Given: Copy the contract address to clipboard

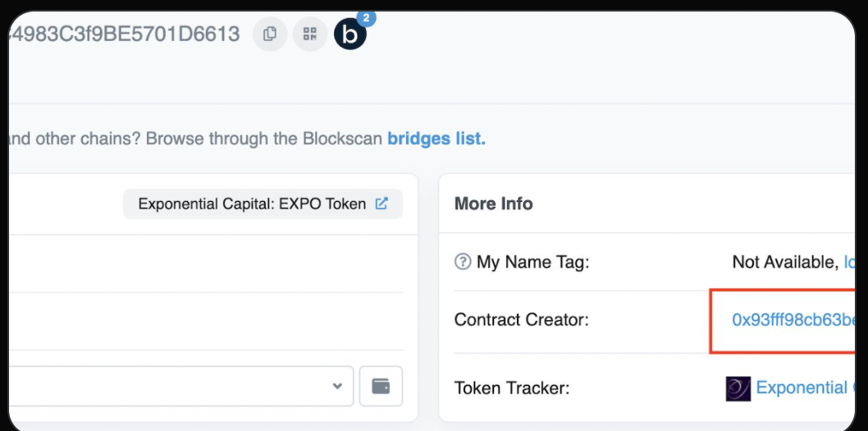Looking at the screenshot, I should click(270, 34).
